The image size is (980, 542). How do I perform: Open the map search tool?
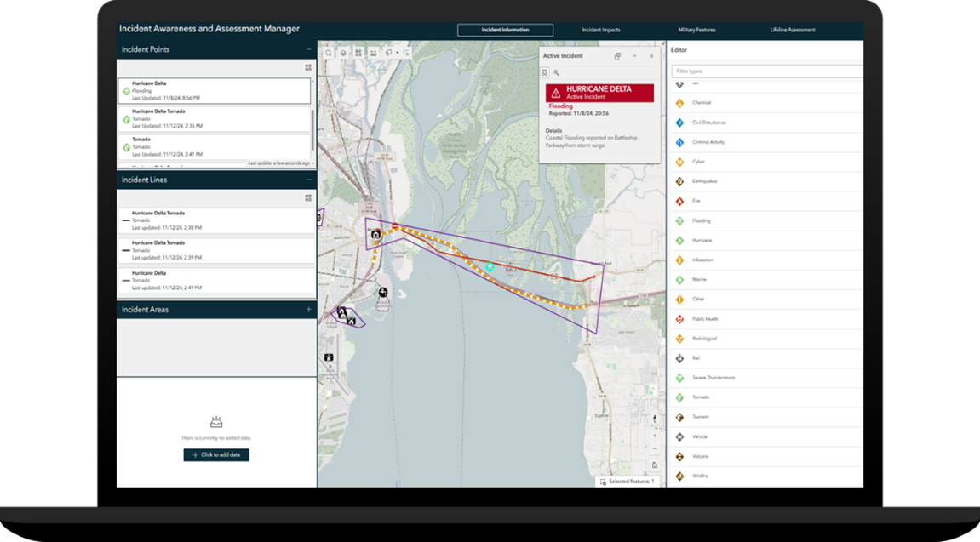click(x=330, y=53)
